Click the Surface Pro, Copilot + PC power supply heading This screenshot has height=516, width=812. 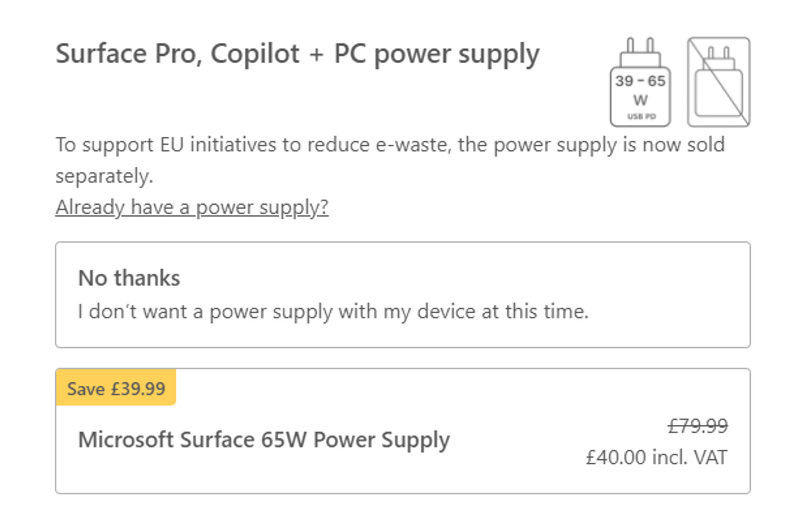point(298,55)
